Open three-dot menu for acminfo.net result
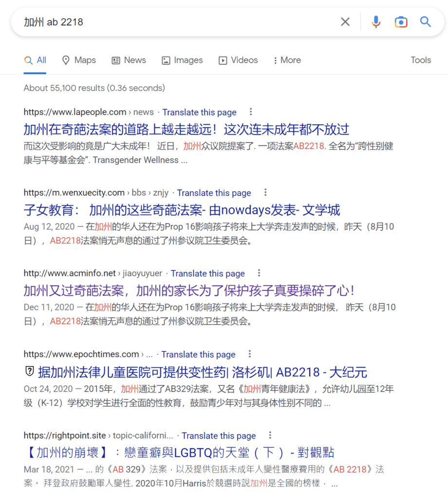This screenshot has width=448, height=499. tap(259, 273)
